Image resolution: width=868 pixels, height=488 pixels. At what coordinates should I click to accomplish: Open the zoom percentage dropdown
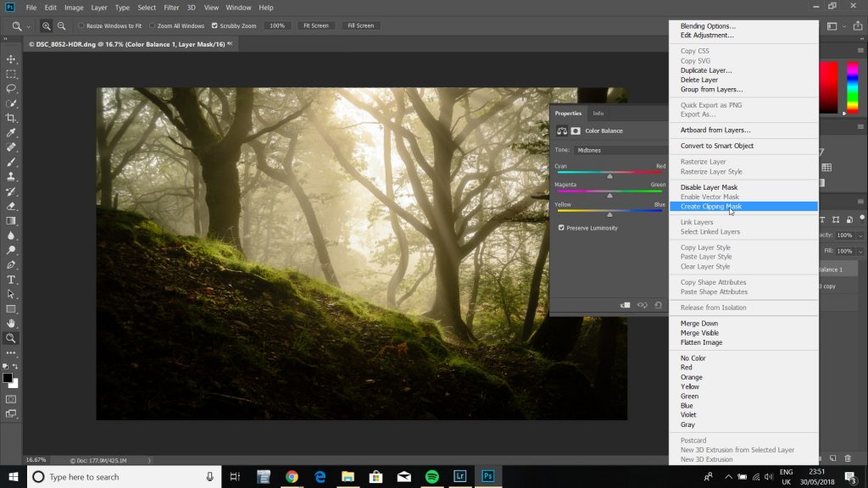(x=277, y=25)
